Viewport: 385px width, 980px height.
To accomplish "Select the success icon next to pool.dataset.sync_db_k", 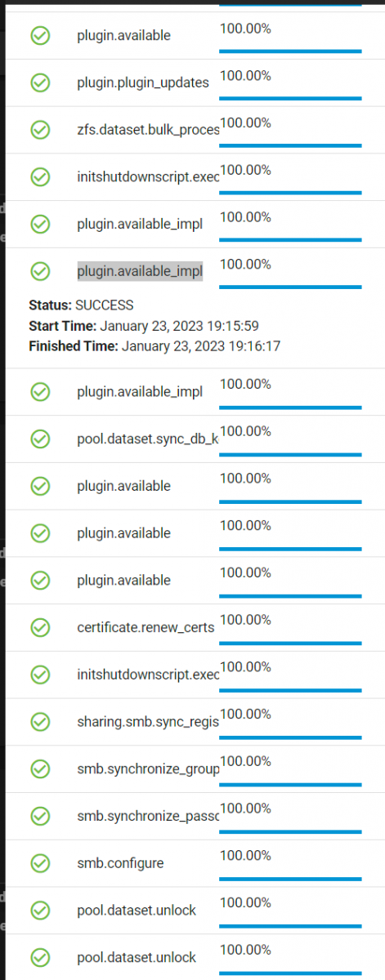I will click(x=40, y=439).
